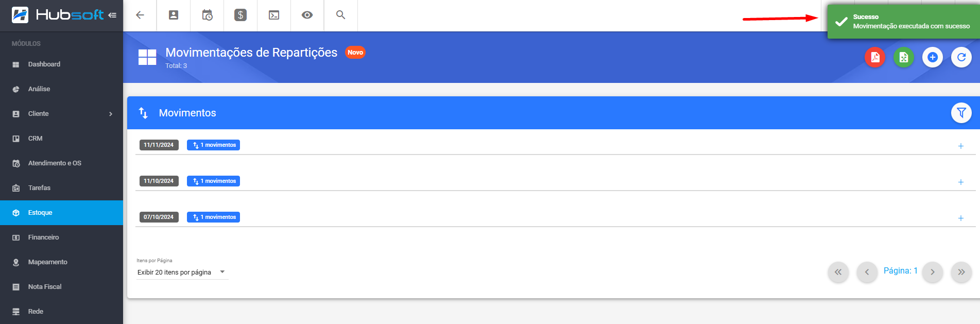Open the search magnifier in top toolbar
The image size is (980, 324).
coord(341,15)
